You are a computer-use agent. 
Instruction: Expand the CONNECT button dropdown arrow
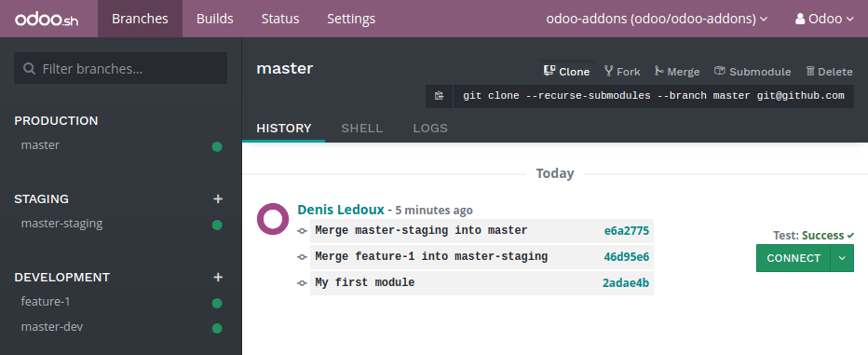click(x=843, y=258)
